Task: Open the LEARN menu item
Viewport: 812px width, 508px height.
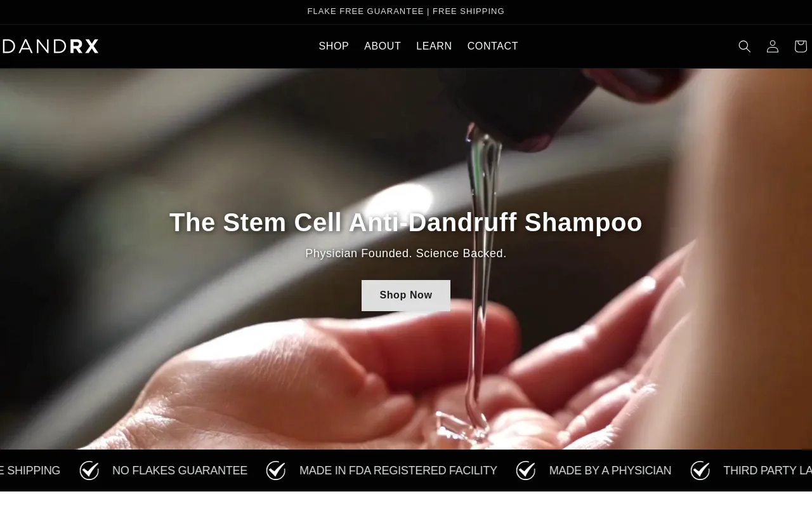Action: point(434,46)
